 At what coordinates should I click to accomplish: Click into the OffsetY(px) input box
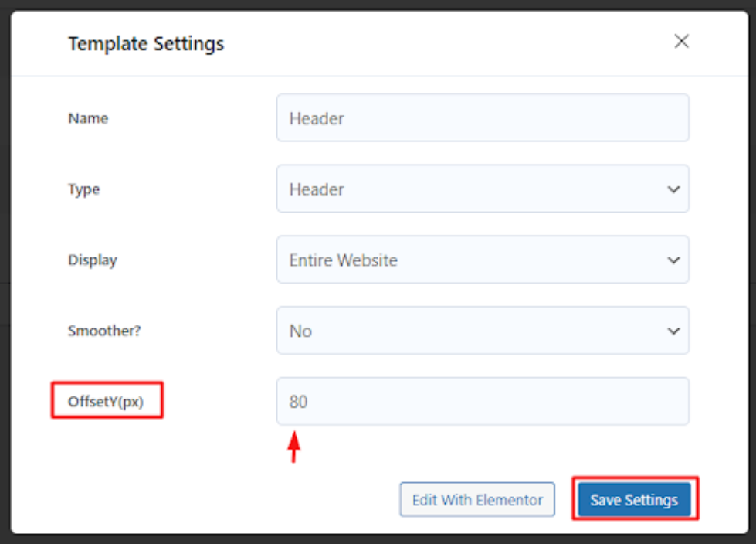(x=482, y=402)
